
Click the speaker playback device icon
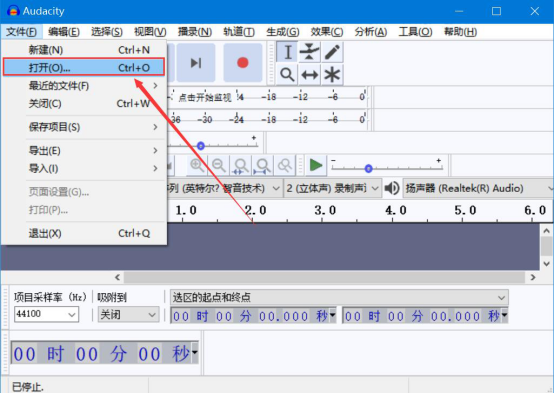click(392, 188)
